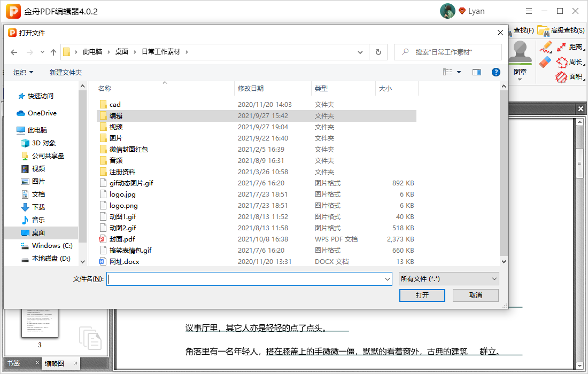The height and width of the screenshot is (374, 588).
Task: Select the pencil annotation tool
Action: [545, 47]
